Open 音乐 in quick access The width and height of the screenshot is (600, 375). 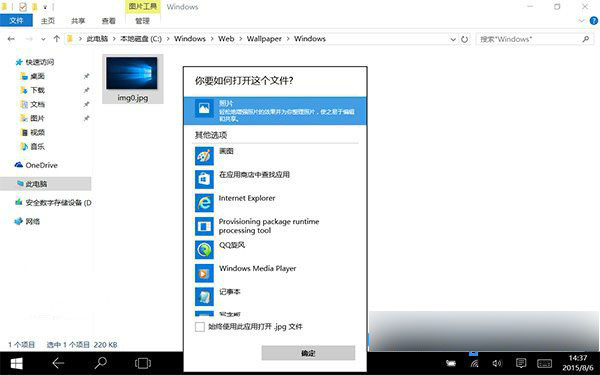(38, 147)
